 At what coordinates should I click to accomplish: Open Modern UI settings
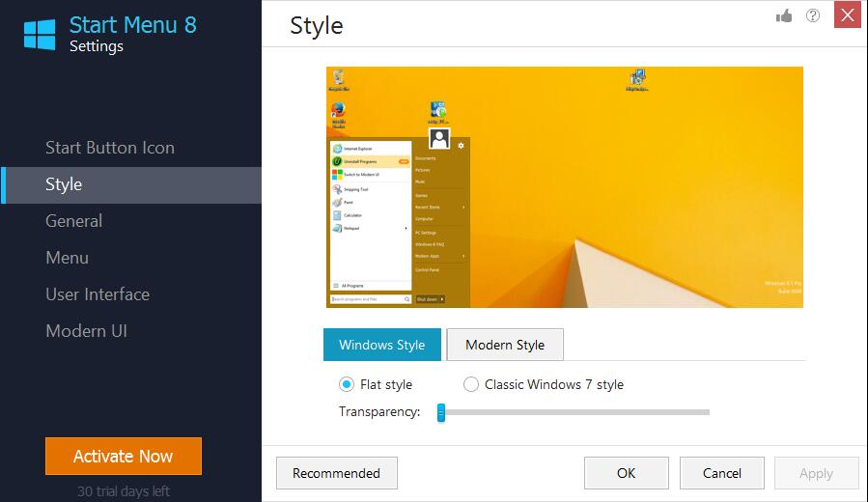click(x=86, y=331)
